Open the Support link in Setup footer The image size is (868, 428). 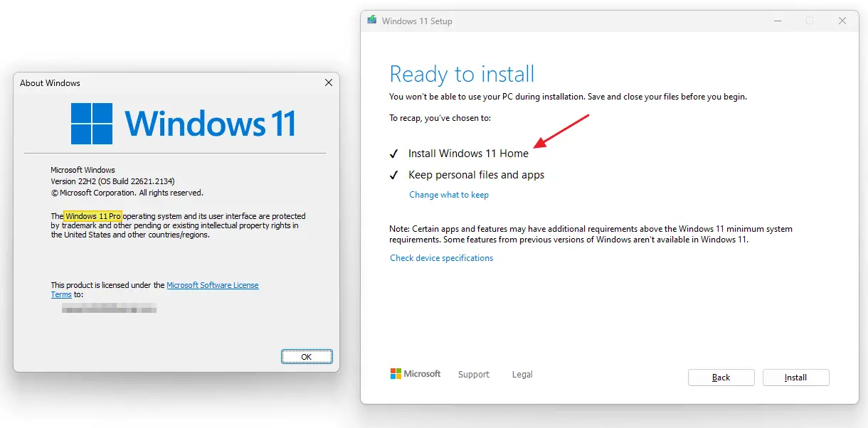click(x=474, y=375)
